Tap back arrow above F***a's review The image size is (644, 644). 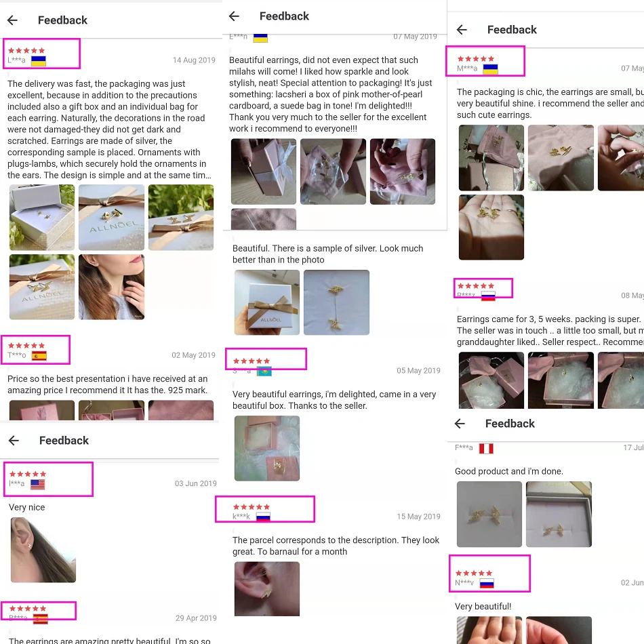(460, 424)
